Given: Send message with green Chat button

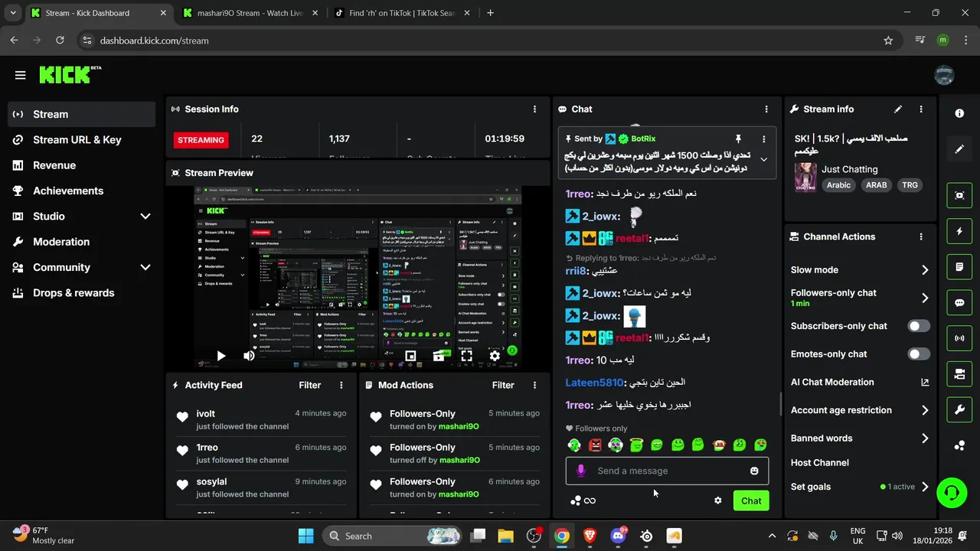Looking at the screenshot, I should point(751,500).
